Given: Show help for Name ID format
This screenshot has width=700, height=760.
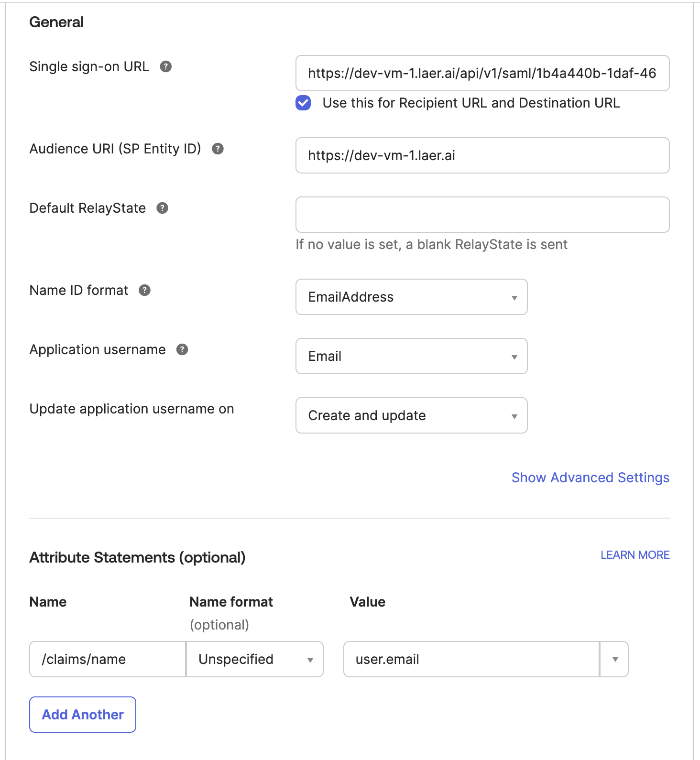Looking at the screenshot, I should click(144, 290).
